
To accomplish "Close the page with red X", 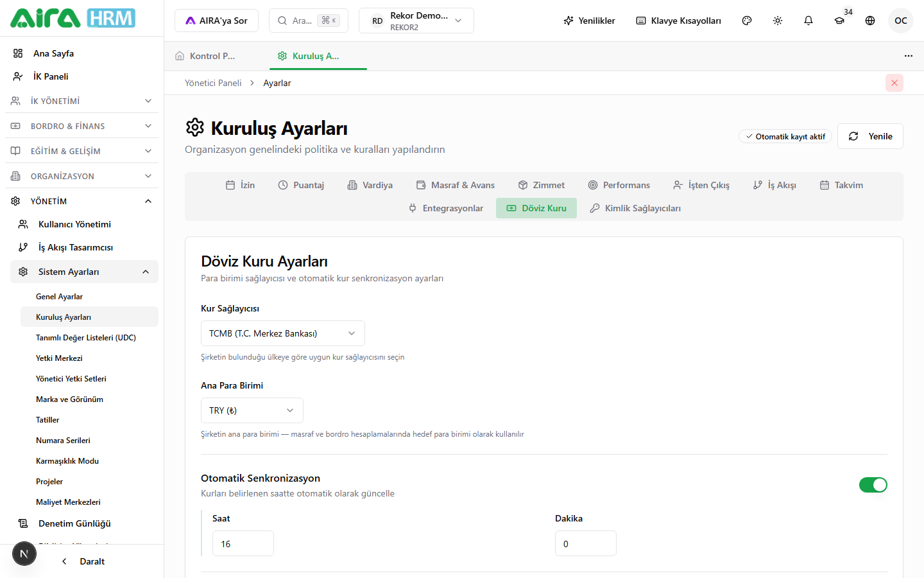I will pos(894,83).
